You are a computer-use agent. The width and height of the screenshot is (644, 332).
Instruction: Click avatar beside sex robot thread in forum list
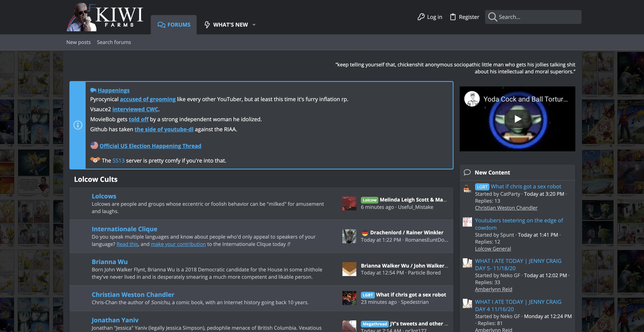(349, 298)
